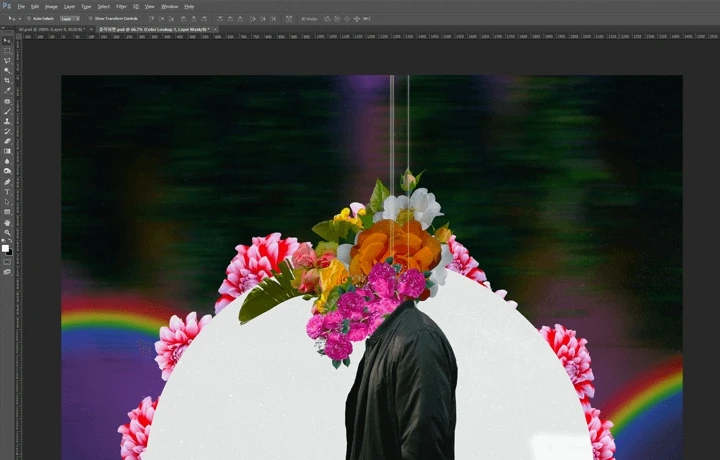This screenshot has height=460, width=720.
Task: Click Align vertical centers icon
Action: tap(161, 19)
